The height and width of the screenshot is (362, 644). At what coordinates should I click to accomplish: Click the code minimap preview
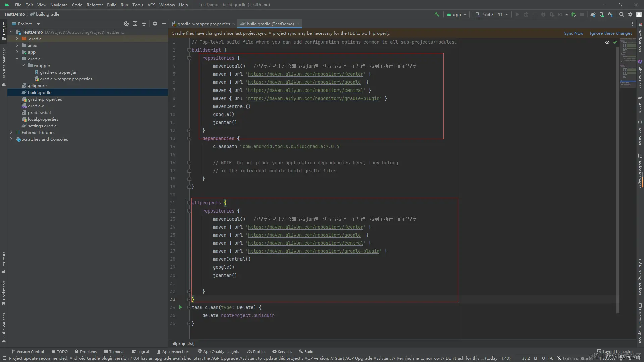628,62
